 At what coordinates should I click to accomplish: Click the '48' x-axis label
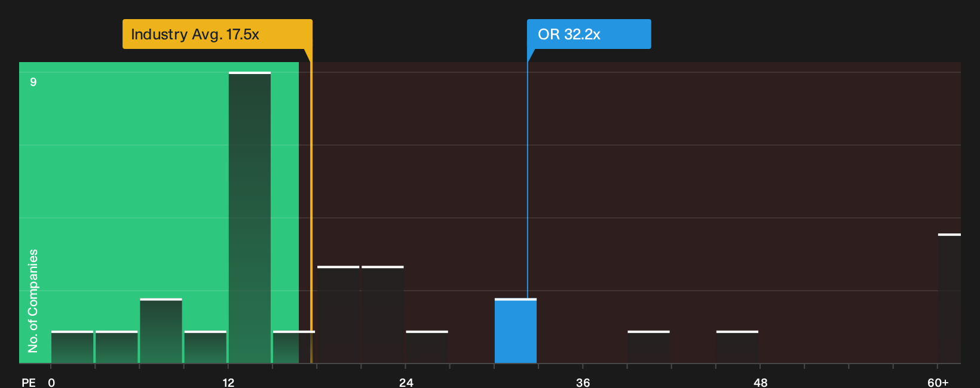coord(761,382)
